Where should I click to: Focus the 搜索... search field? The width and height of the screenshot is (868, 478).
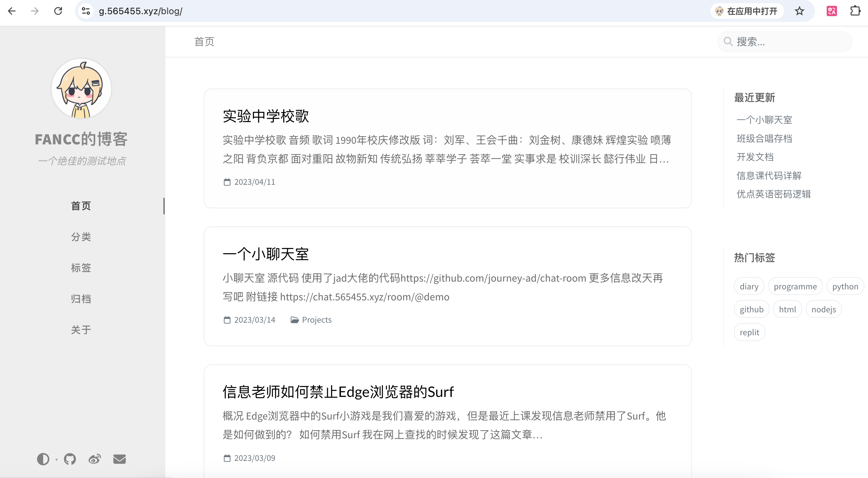785,42
